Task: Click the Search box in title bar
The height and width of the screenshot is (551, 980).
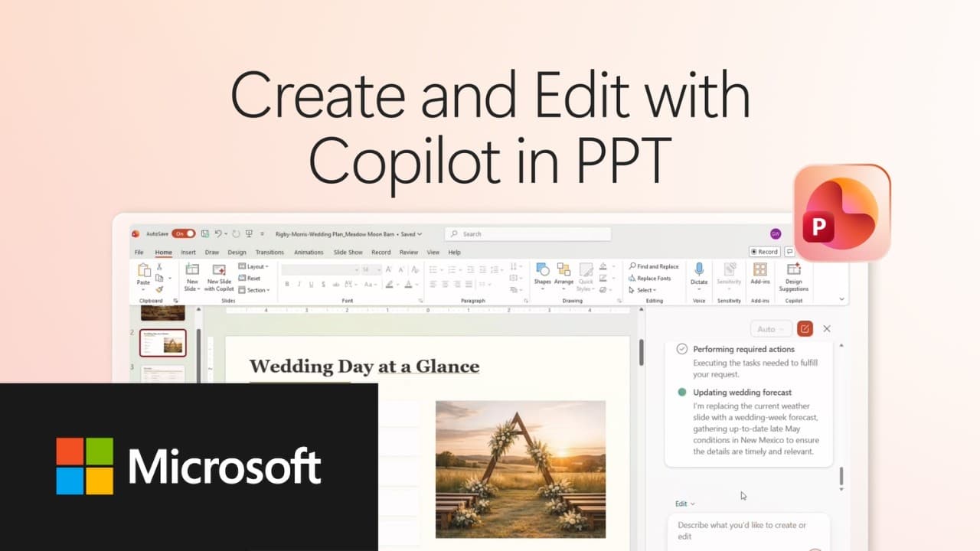Action: point(528,233)
